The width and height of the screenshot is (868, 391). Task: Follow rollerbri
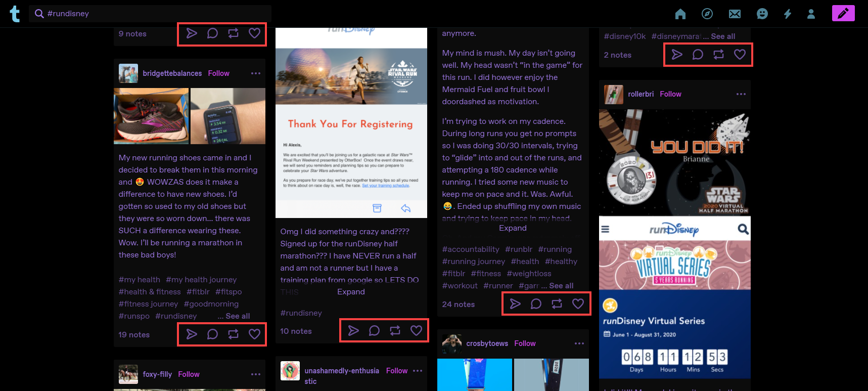point(670,94)
